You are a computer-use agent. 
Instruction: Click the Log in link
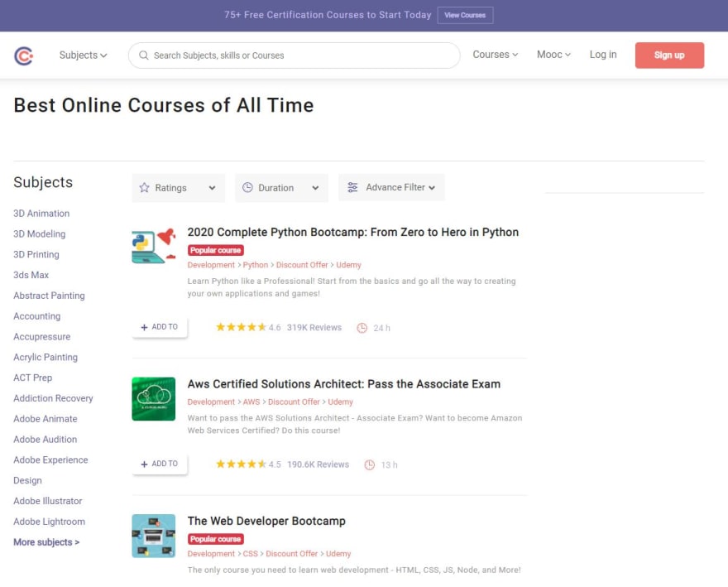click(603, 55)
